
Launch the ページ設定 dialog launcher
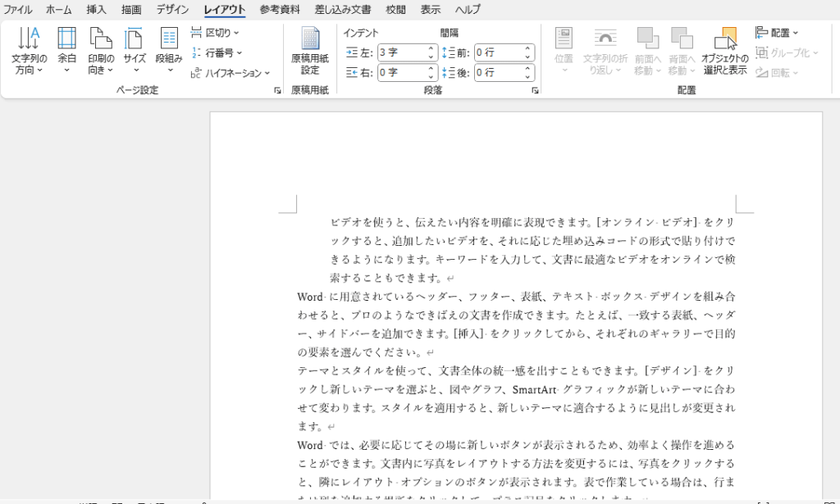click(x=277, y=90)
